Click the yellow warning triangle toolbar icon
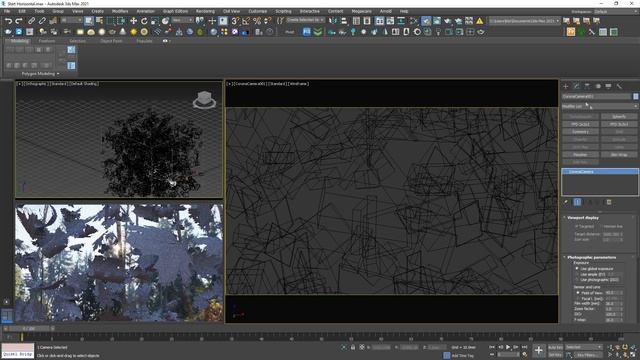This screenshot has width=640, height=360. click(480, 21)
